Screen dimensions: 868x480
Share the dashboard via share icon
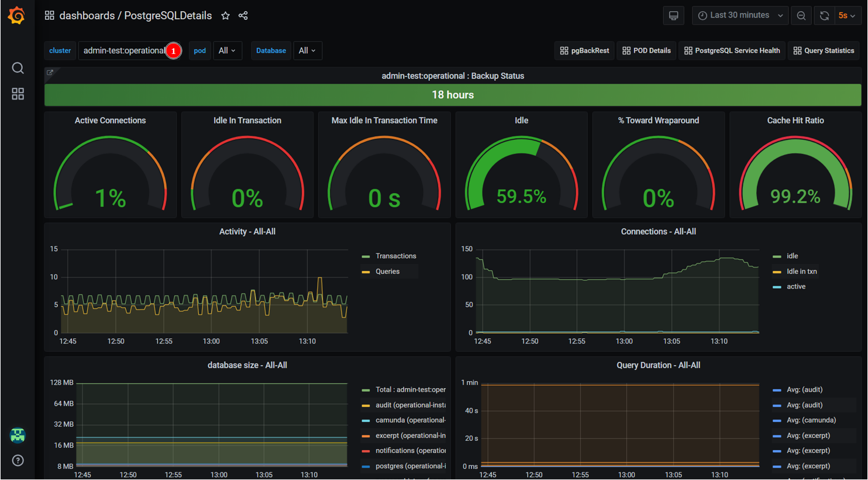click(x=243, y=16)
